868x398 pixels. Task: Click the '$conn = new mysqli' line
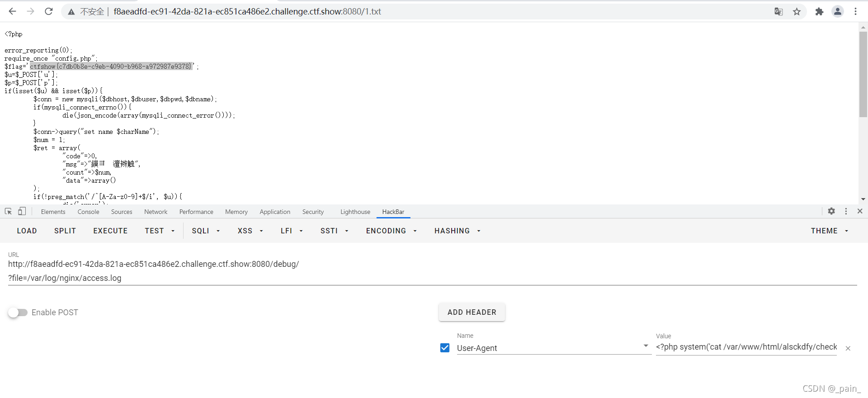125,99
